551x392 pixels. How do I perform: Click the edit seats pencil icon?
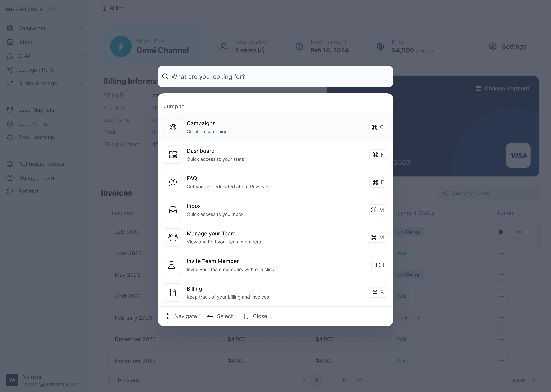tap(261, 50)
